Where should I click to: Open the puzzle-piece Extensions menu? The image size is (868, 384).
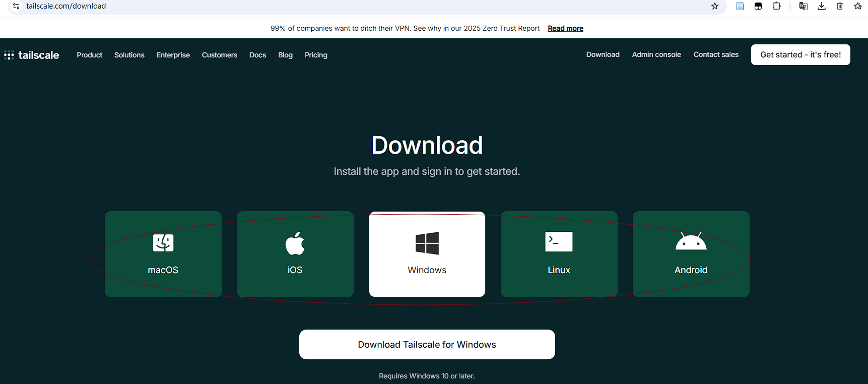[x=776, y=6]
